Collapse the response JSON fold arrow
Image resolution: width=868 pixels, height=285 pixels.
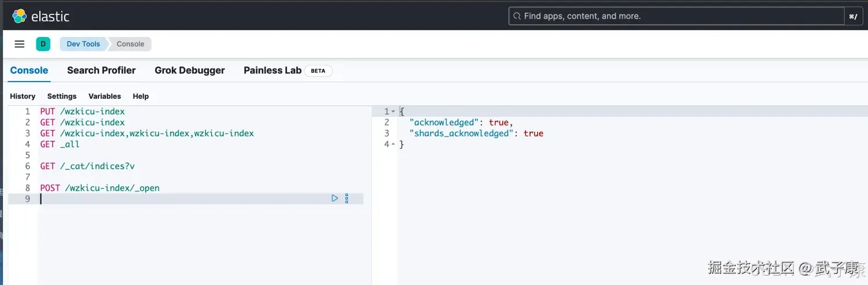point(393,112)
